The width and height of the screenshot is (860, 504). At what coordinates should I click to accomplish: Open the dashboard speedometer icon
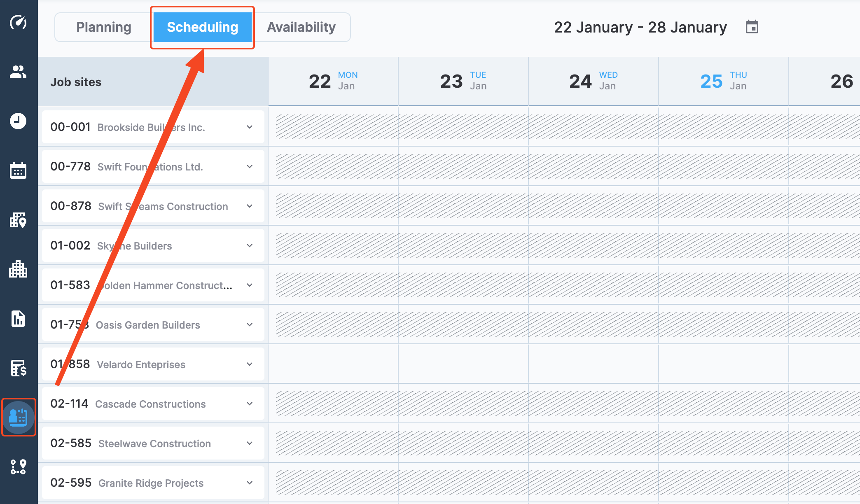pos(18,22)
